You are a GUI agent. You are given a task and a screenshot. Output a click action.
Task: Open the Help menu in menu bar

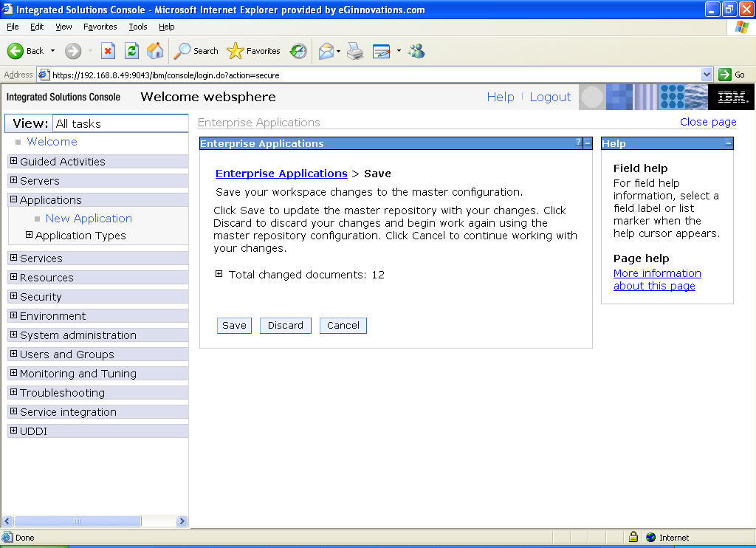(x=167, y=27)
